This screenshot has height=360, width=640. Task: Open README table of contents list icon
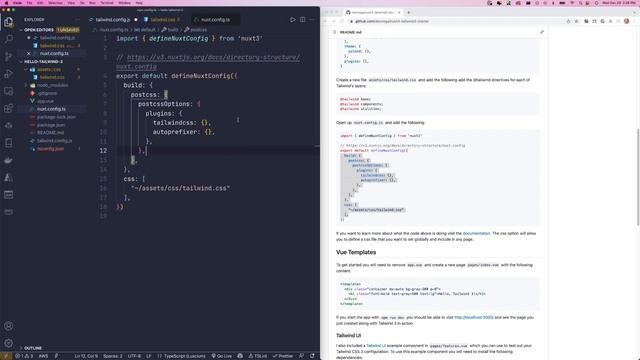coord(334,32)
